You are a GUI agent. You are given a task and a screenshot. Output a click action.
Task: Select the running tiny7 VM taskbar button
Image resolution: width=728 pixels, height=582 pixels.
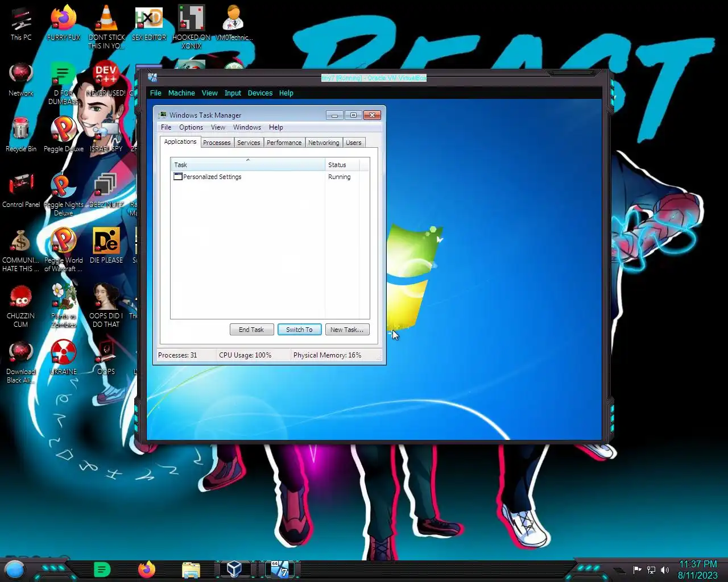(x=279, y=569)
